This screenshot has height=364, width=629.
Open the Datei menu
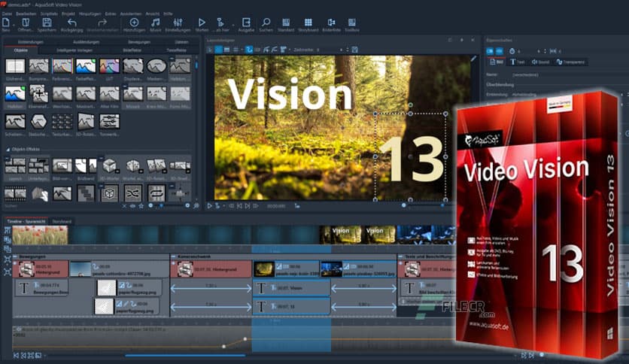[x=7, y=14]
